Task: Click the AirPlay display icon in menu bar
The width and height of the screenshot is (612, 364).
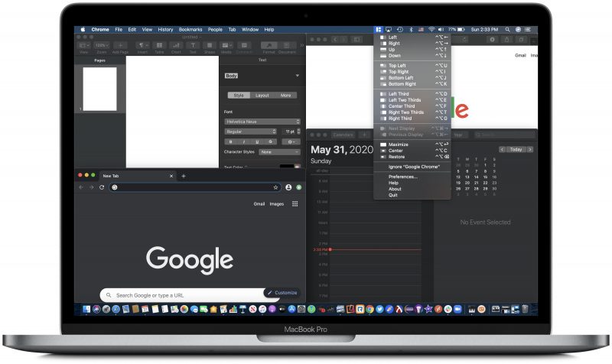Action: pyautogui.click(x=389, y=29)
